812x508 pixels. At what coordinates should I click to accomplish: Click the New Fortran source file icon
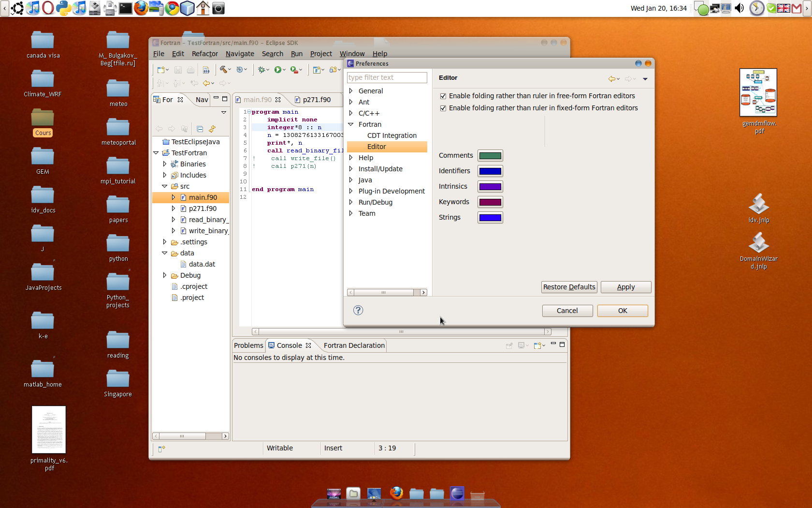[317, 70]
